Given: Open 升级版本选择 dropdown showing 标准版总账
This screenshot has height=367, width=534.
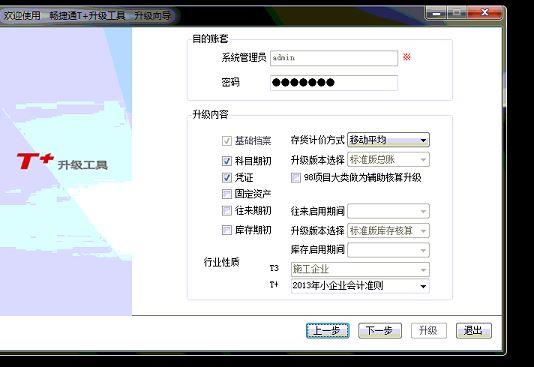Looking at the screenshot, I should (x=388, y=160).
